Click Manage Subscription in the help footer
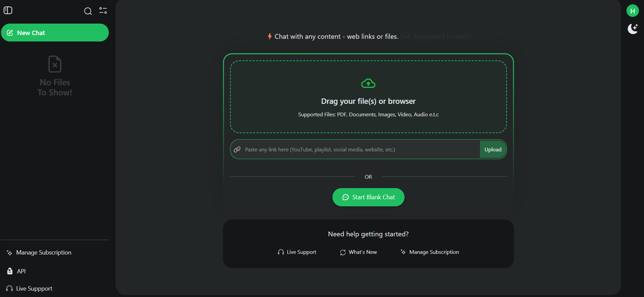The image size is (644, 297). point(433,252)
